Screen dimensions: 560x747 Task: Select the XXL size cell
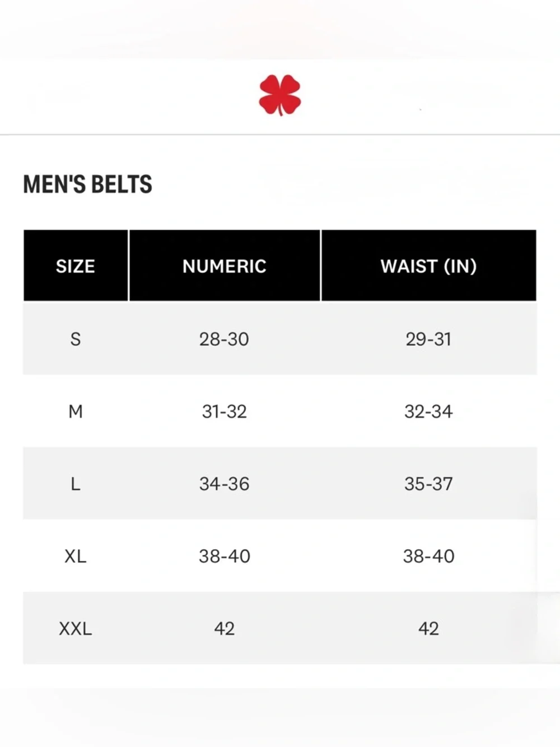76,628
